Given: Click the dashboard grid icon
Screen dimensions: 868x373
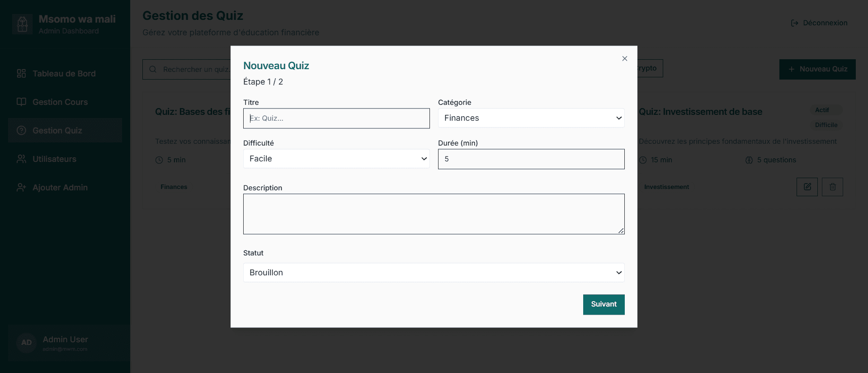Looking at the screenshot, I should point(21,74).
